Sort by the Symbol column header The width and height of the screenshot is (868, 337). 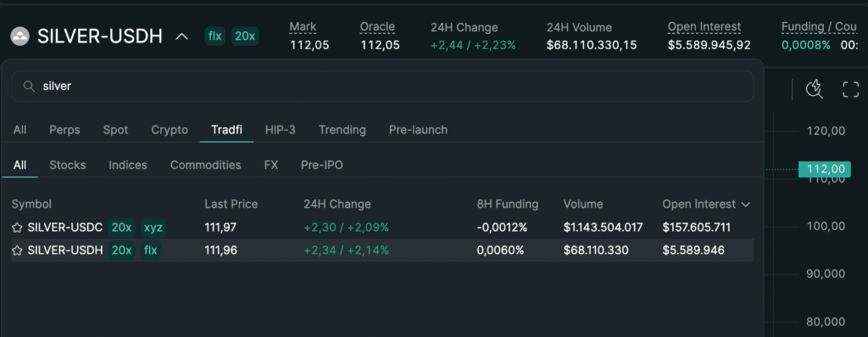(31, 204)
